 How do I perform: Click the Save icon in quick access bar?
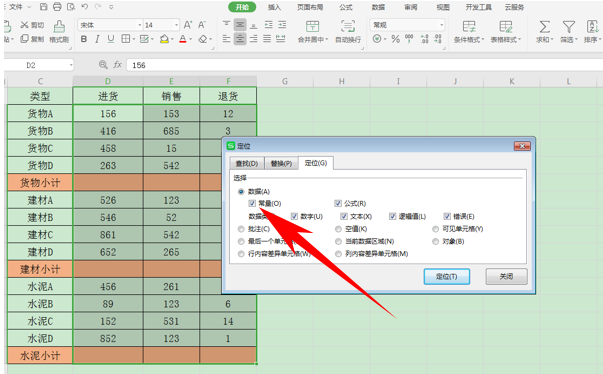43,7
